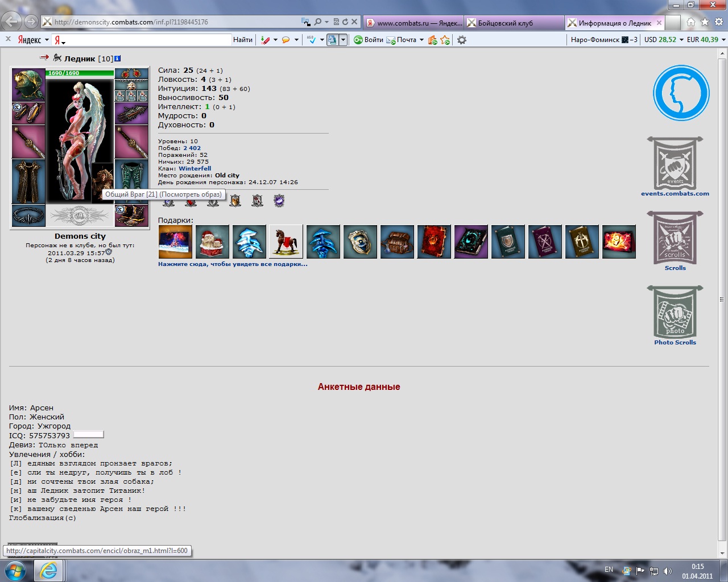728x582 pixels.
Task: Open the Photo Scrolls banner icon
Action: 675,312
